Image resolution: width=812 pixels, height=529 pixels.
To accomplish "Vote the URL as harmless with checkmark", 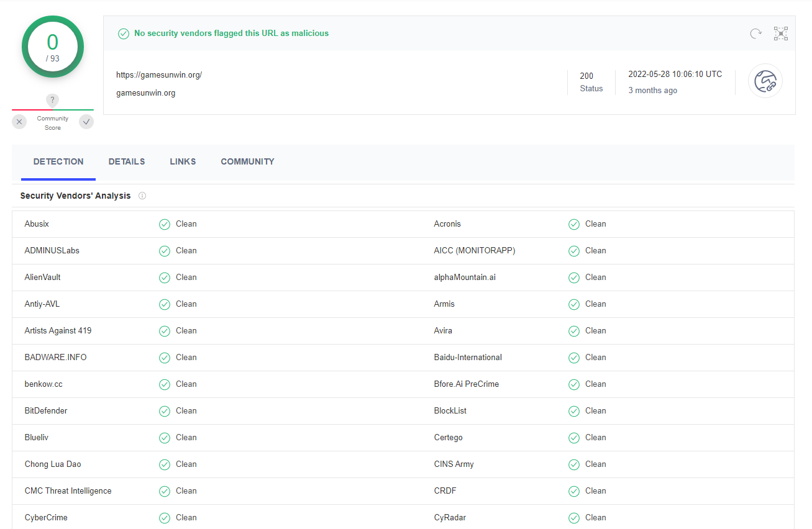I will click(x=86, y=122).
